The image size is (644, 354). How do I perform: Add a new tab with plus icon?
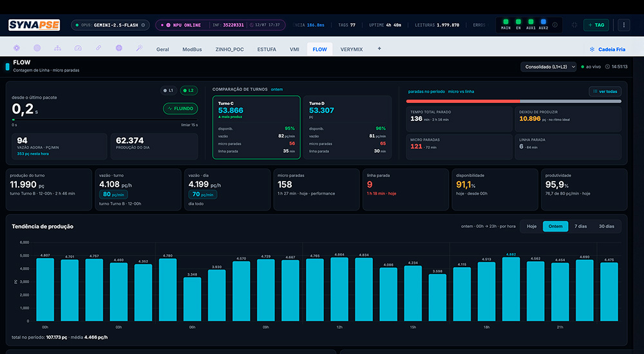coord(379,48)
